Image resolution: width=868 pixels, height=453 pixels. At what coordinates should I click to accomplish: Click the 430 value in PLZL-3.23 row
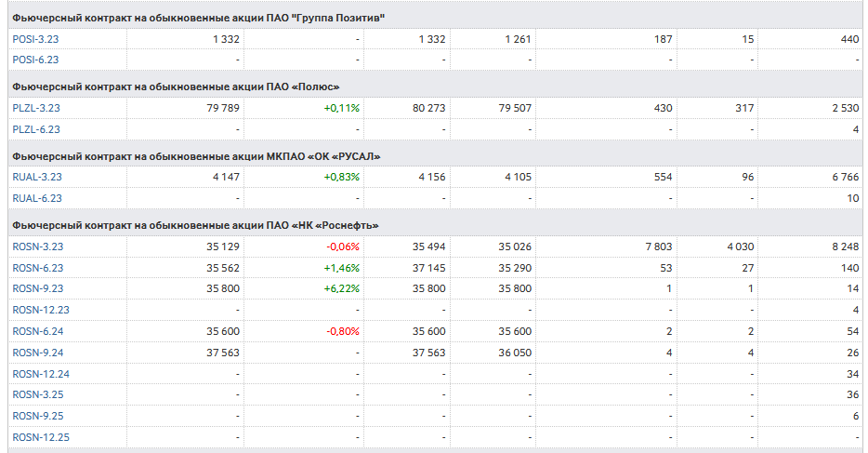[664, 108]
